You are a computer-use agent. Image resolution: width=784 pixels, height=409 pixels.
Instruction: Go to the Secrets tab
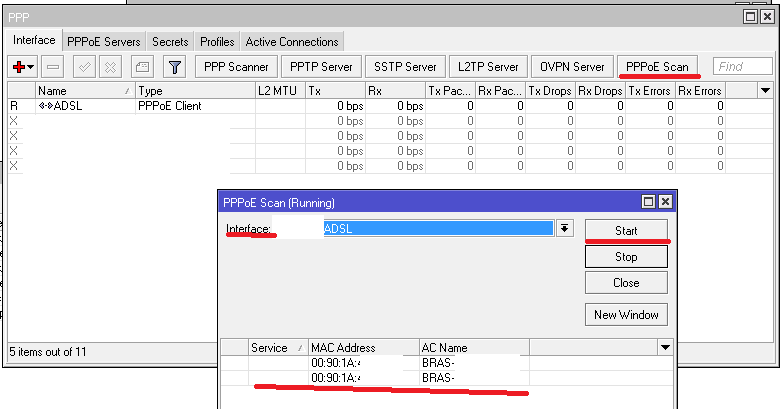point(170,42)
